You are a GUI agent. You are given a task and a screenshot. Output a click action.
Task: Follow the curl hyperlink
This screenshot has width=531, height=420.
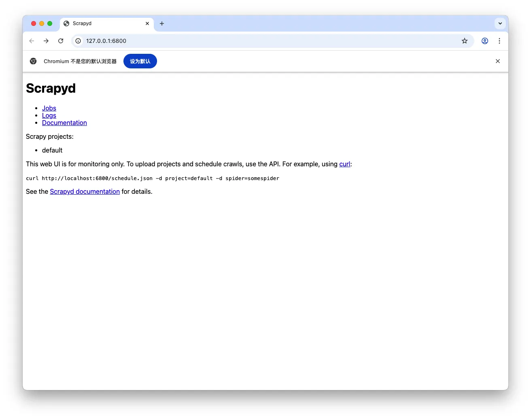coord(344,164)
